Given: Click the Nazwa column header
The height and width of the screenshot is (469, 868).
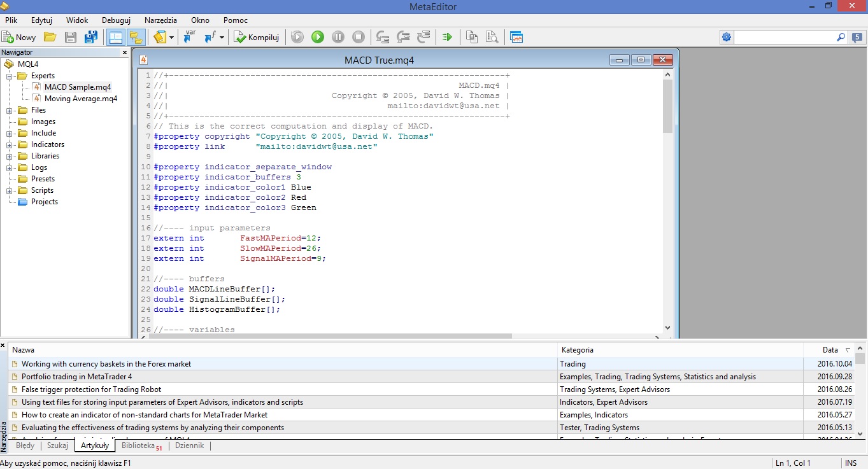Looking at the screenshot, I should pos(282,350).
